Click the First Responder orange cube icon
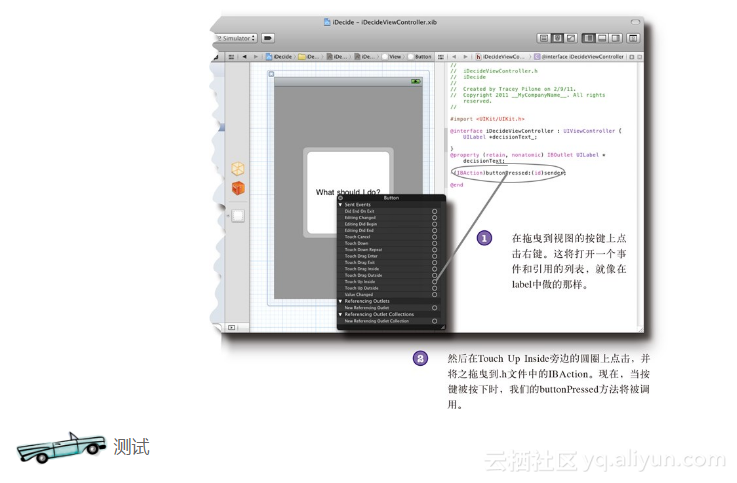This screenshot has width=737, height=483. coord(238,188)
